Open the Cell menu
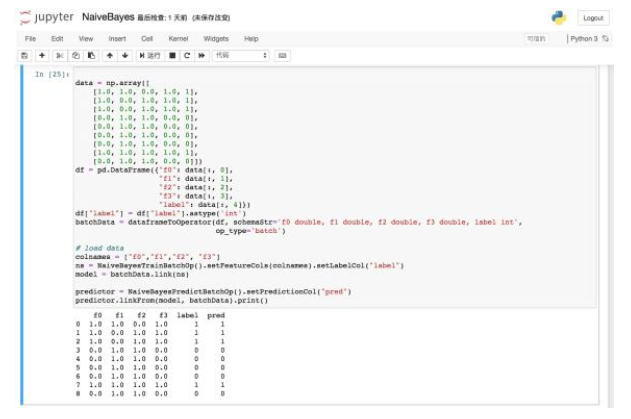 pos(147,39)
